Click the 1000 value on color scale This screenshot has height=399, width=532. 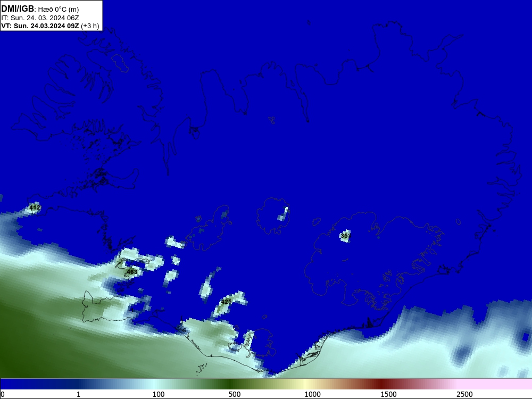point(312,394)
